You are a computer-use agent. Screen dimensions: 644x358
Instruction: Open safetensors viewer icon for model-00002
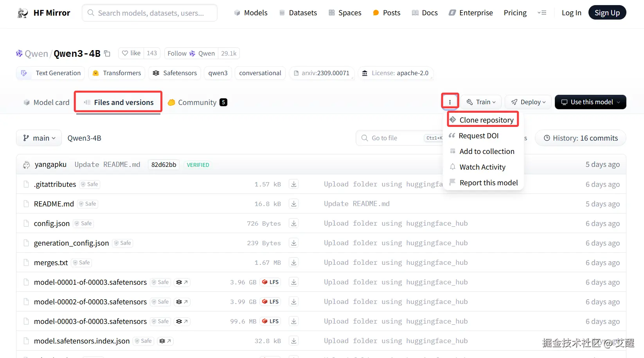tap(182, 302)
